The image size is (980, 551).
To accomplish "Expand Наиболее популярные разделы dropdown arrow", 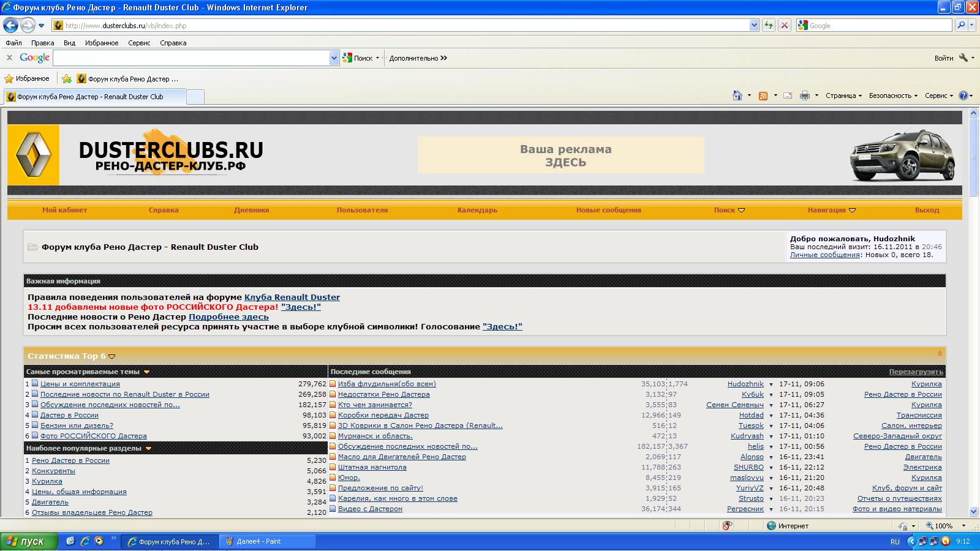I will 148,448.
